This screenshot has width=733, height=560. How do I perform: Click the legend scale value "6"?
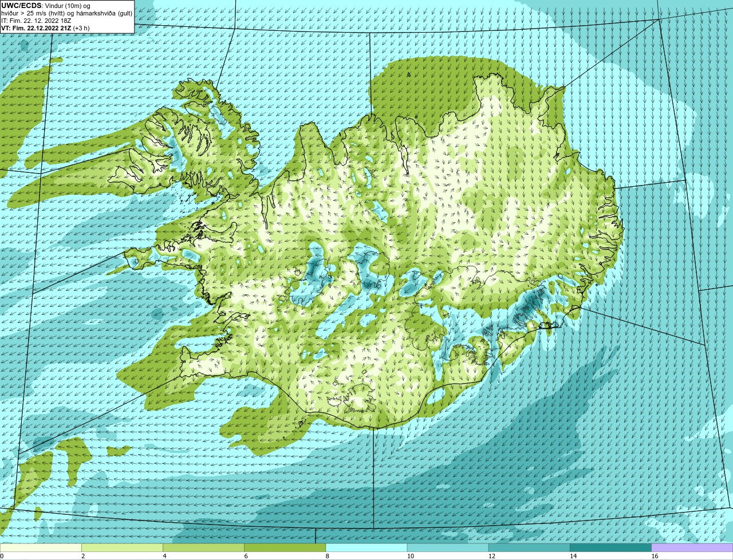pyautogui.click(x=246, y=556)
